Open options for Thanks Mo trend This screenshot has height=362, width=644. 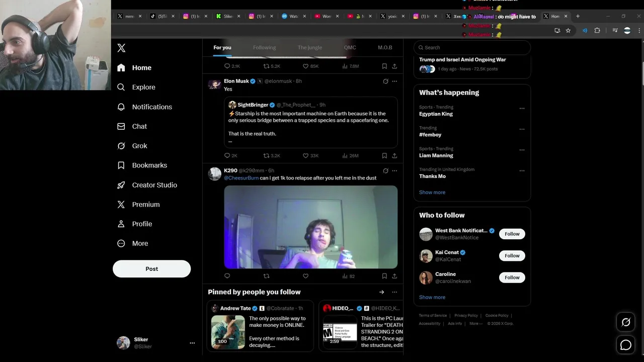(522, 171)
